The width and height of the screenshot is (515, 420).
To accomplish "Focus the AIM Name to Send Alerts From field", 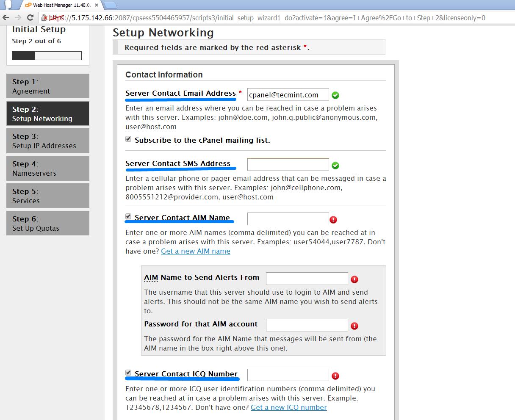I will (x=307, y=278).
